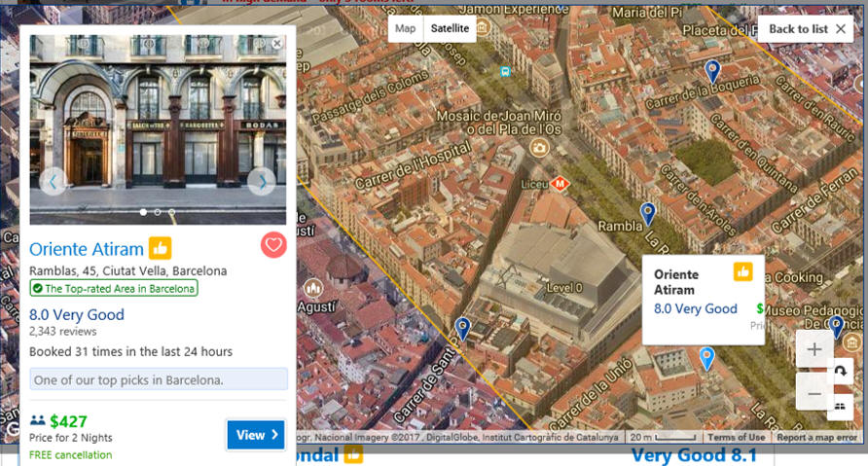
Task: Select hotel pin near Carrer de la Boqueria
Action: click(712, 72)
